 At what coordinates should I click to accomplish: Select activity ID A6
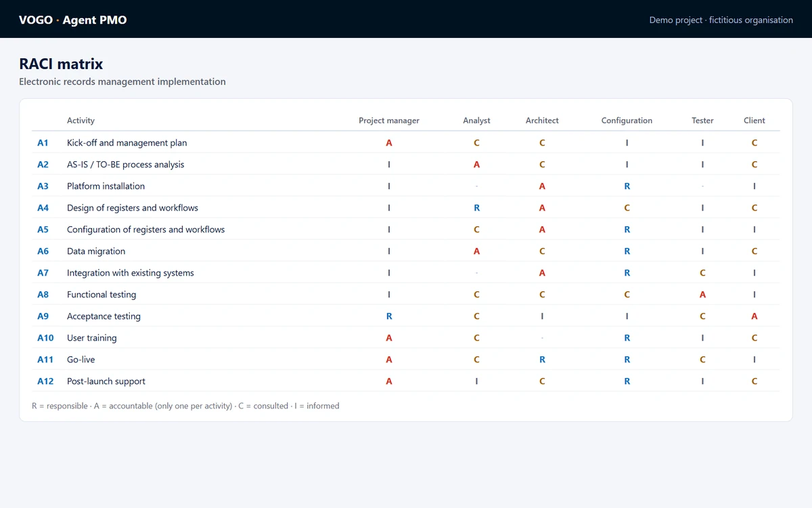coord(43,251)
